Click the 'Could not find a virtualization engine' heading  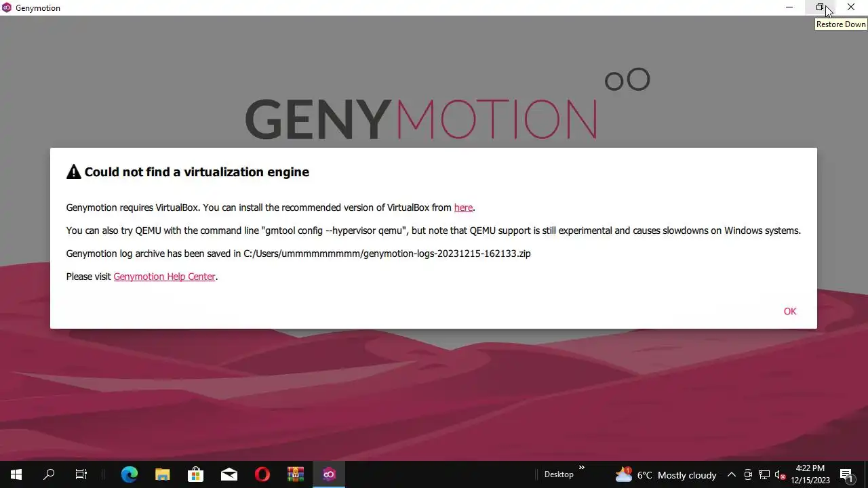(x=197, y=172)
